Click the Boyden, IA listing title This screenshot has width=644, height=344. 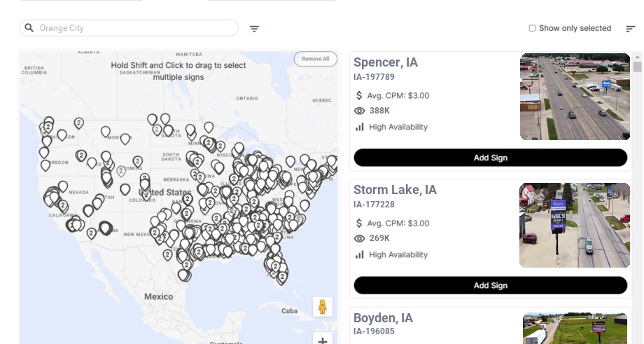point(383,318)
